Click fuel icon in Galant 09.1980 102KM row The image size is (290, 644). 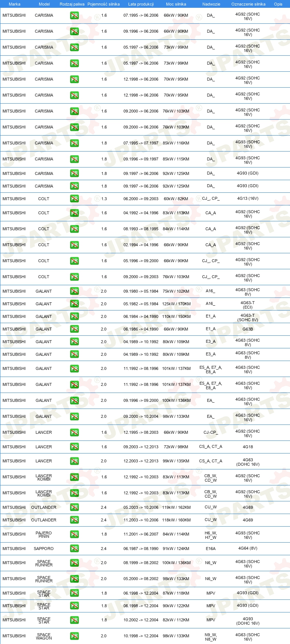tap(74, 291)
